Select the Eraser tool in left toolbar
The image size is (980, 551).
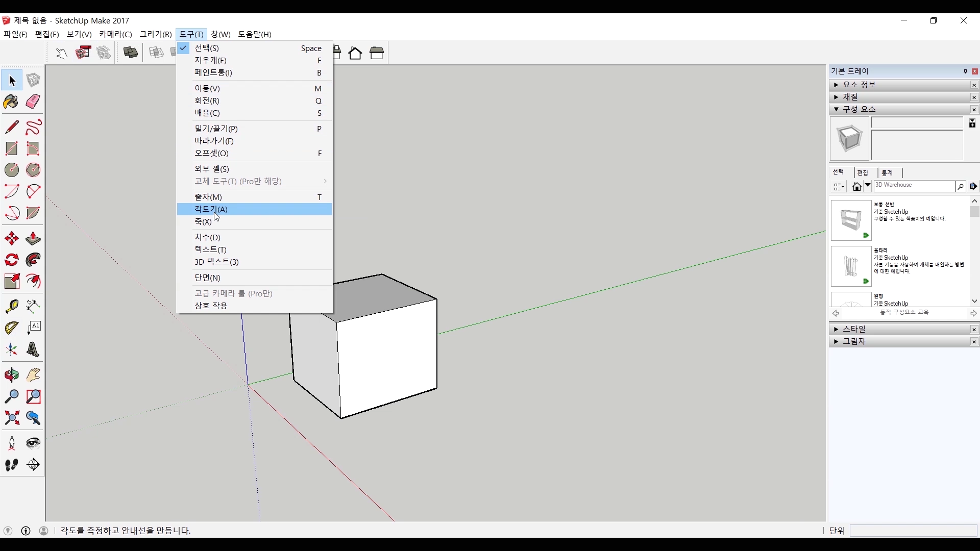coord(33,102)
